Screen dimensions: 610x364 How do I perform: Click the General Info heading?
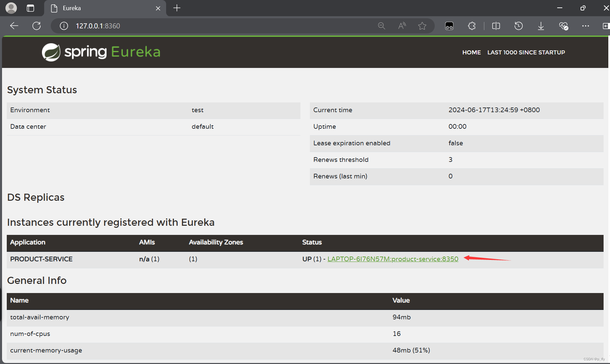click(x=37, y=281)
